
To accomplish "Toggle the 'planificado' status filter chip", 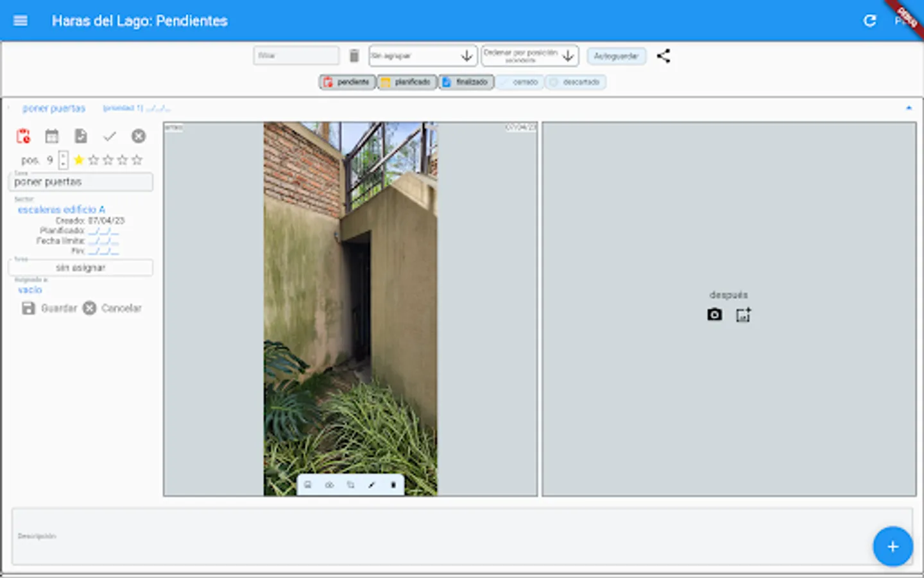I will pos(407,82).
